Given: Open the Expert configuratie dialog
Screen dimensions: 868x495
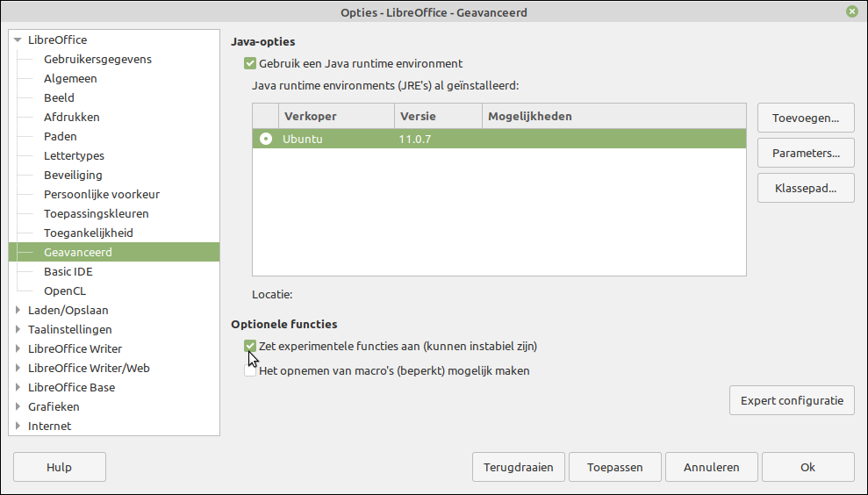Looking at the screenshot, I should pyautogui.click(x=791, y=400).
